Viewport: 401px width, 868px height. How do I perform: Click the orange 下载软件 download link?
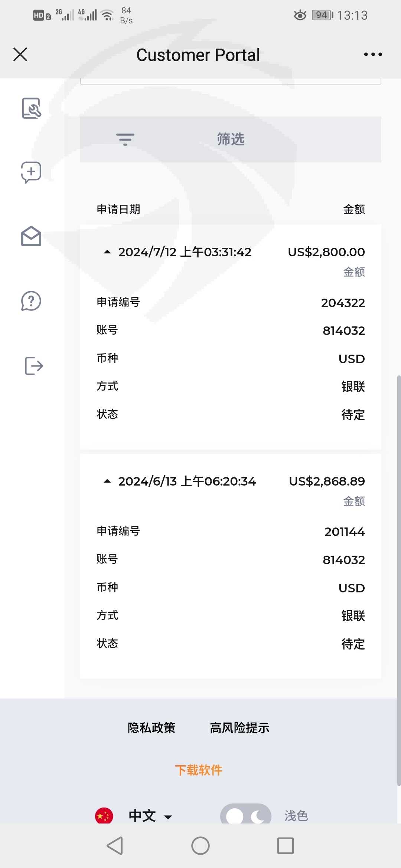point(199,770)
